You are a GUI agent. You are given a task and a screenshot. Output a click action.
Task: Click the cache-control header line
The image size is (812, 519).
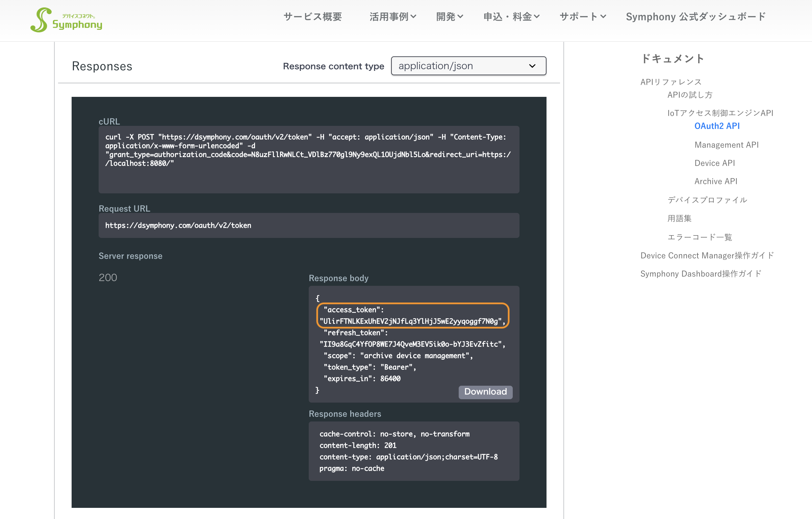coord(394,434)
